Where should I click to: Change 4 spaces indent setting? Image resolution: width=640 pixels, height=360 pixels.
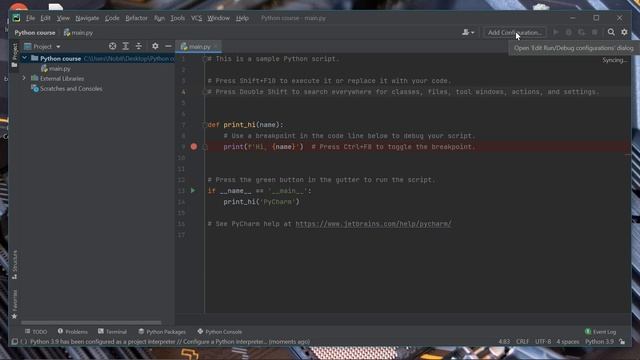coord(567,342)
